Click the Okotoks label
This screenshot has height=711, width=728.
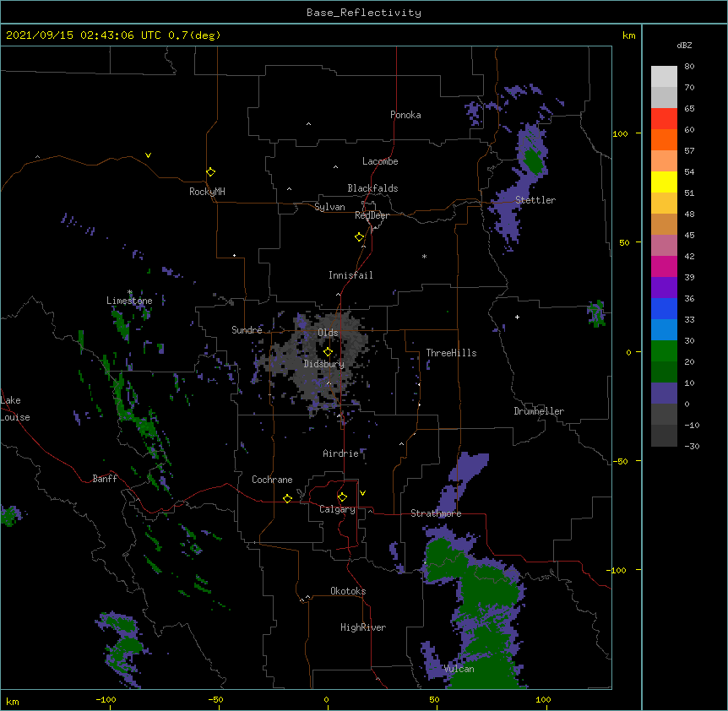(348, 591)
